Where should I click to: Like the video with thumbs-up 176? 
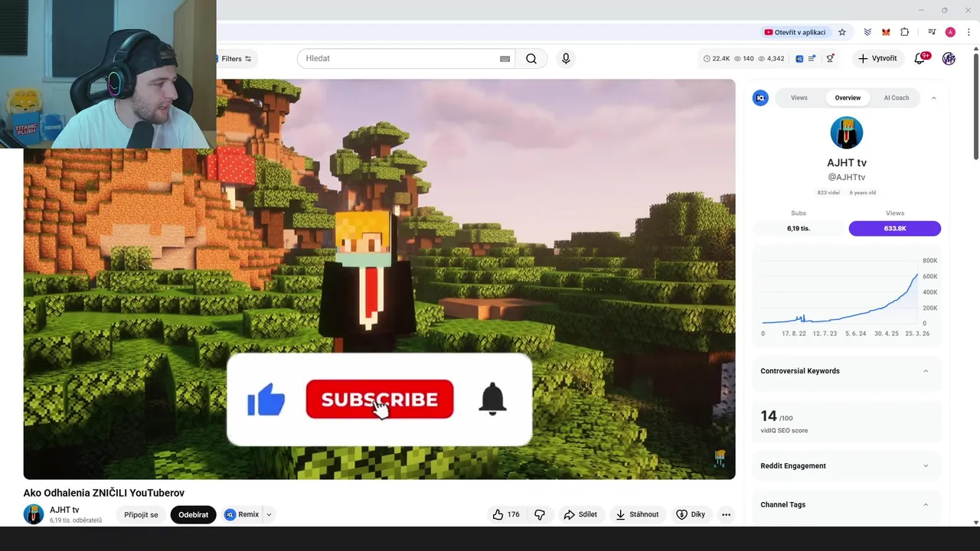(x=506, y=514)
